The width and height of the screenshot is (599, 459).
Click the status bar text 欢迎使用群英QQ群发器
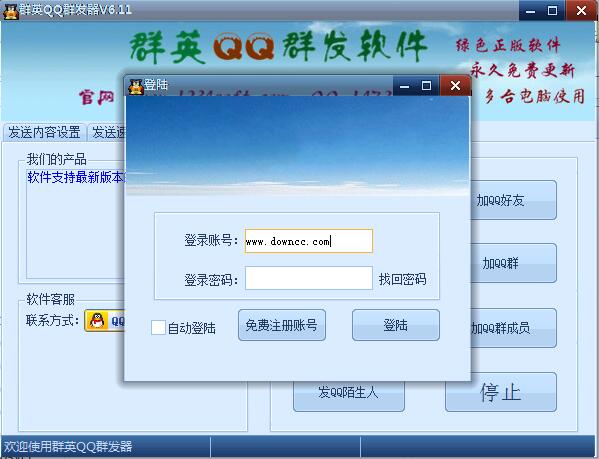(68, 446)
